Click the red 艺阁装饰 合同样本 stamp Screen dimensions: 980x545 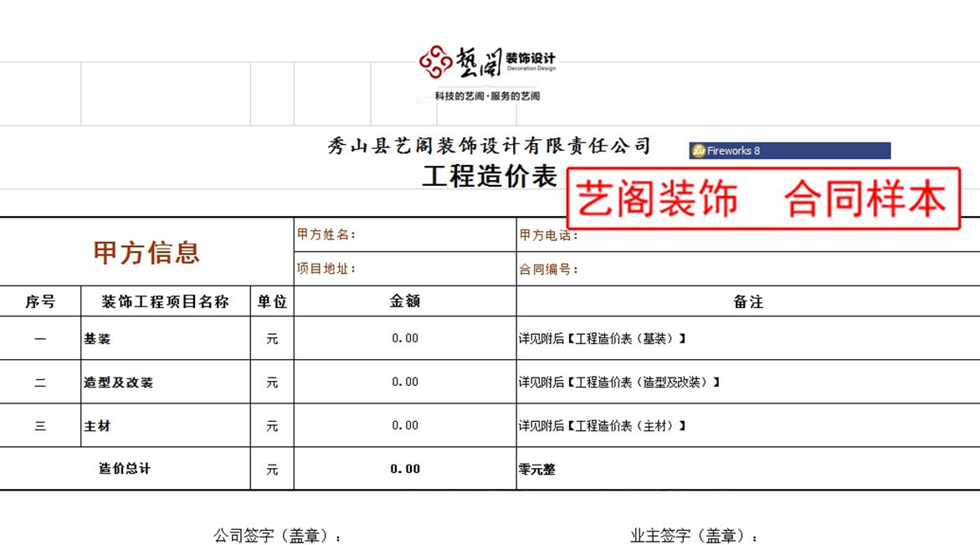click(x=763, y=199)
